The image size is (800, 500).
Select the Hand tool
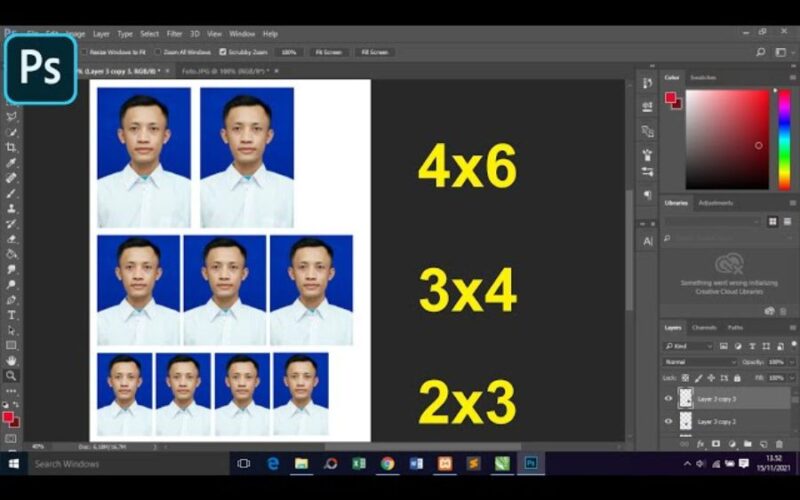click(x=11, y=361)
